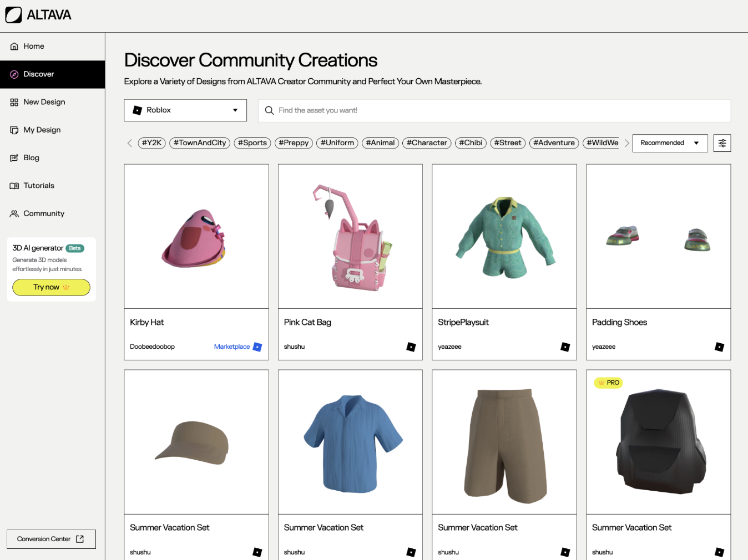The width and height of the screenshot is (748, 560).
Task: Show previous tags with left arrow
Action: (x=130, y=143)
